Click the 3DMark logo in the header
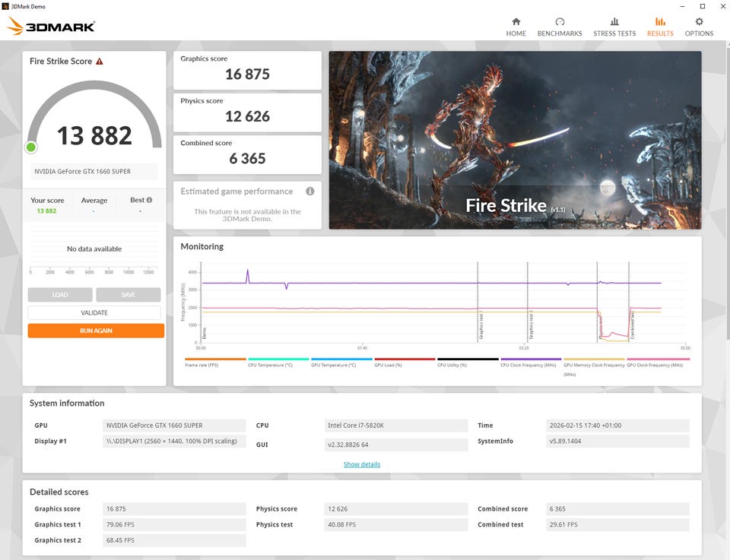Image resolution: width=730 pixels, height=560 pixels. point(51,27)
